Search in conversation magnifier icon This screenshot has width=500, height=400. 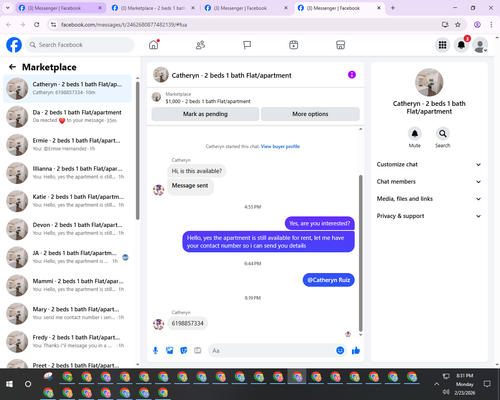[443, 134]
